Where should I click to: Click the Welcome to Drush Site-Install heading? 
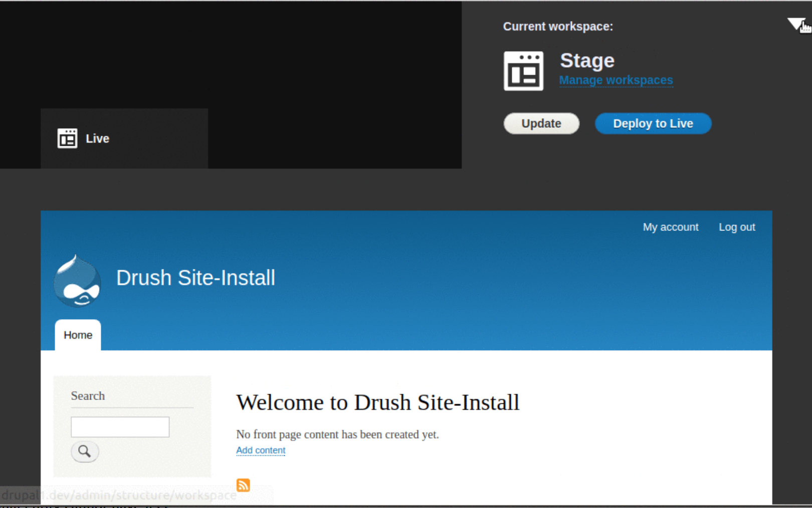coord(378,402)
